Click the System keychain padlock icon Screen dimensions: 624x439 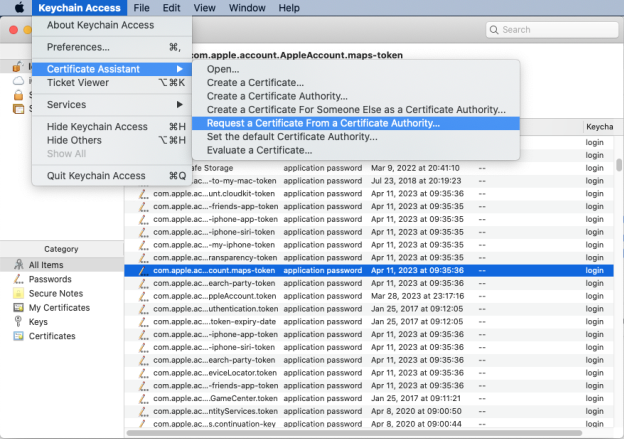click(x=18, y=95)
